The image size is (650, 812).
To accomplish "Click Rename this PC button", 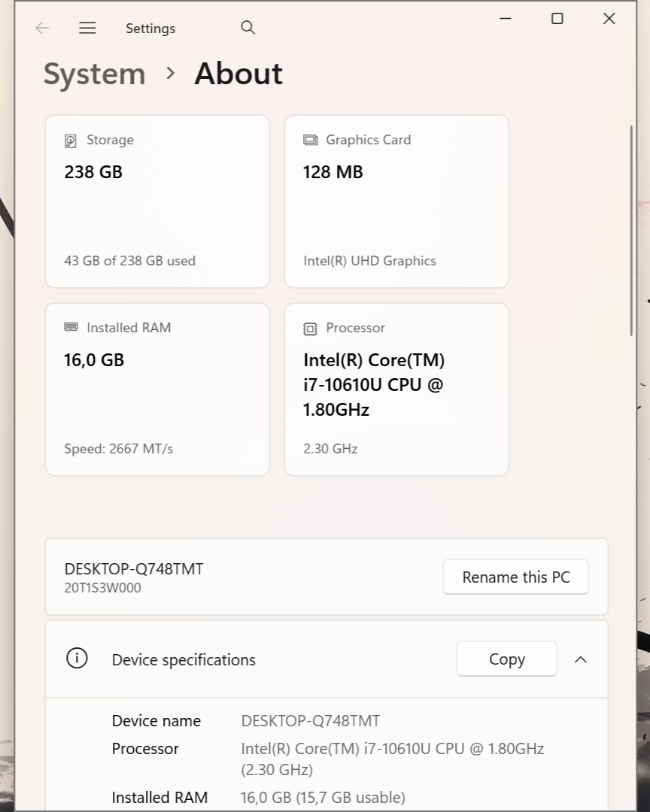I will (516, 577).
